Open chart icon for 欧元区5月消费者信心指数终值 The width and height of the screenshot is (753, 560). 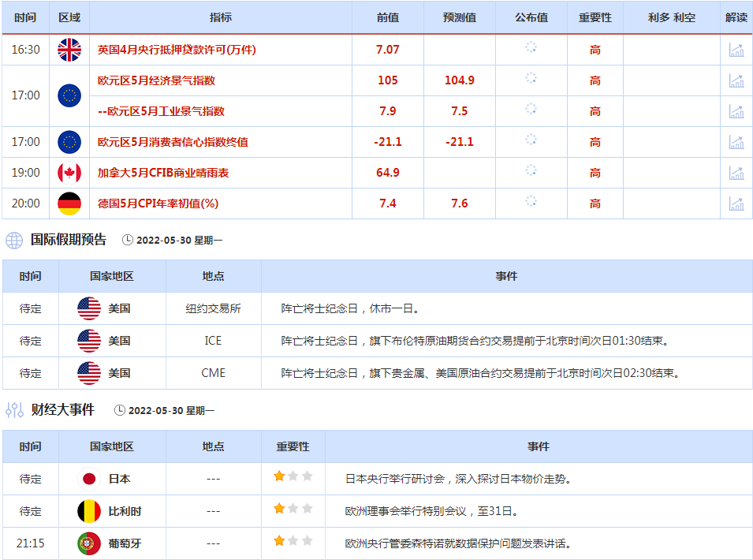[x=736, y=142]
